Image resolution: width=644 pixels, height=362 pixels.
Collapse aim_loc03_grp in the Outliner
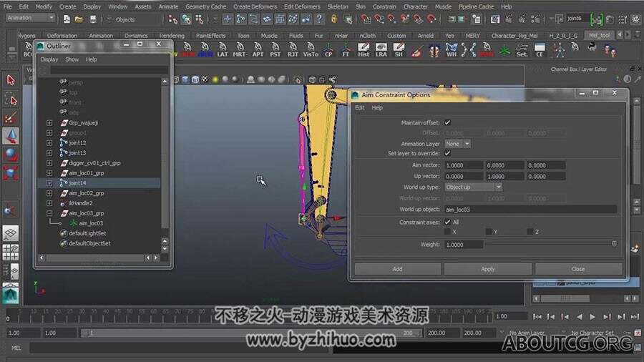49,213
